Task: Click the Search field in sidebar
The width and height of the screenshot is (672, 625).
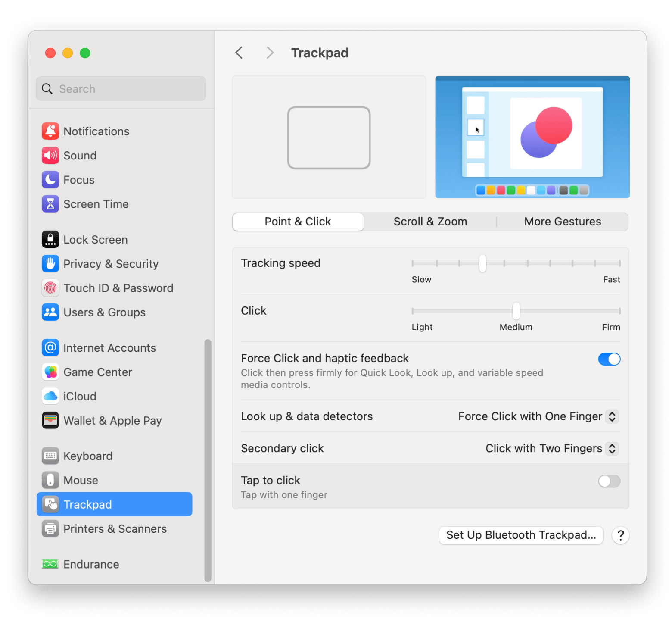Action: click(x=121, y=89)
